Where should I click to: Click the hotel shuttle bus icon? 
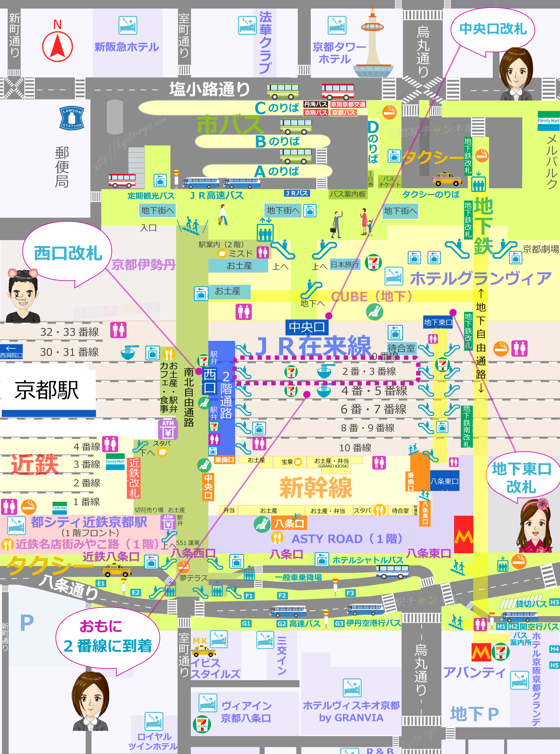[393, 572]
